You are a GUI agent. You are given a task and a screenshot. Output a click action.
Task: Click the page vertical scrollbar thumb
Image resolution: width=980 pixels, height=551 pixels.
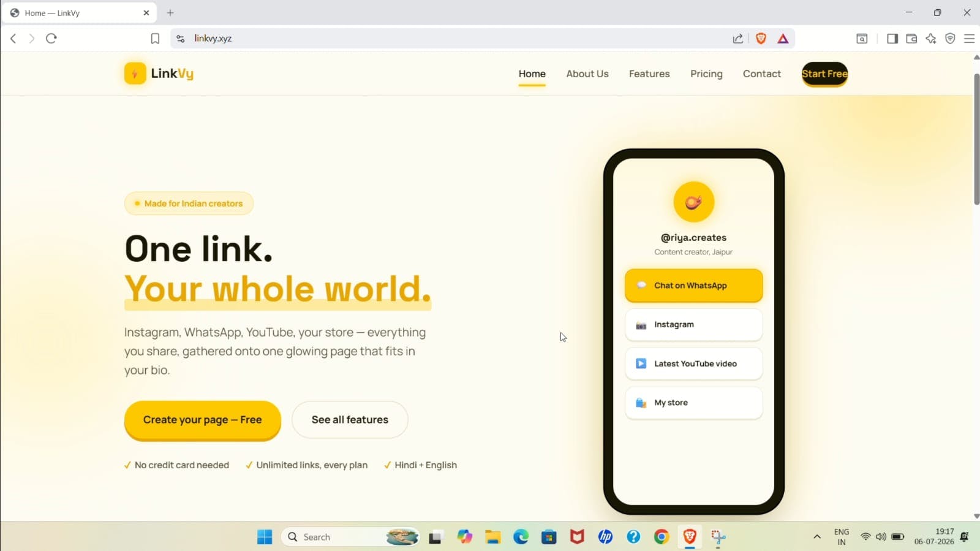976,139
